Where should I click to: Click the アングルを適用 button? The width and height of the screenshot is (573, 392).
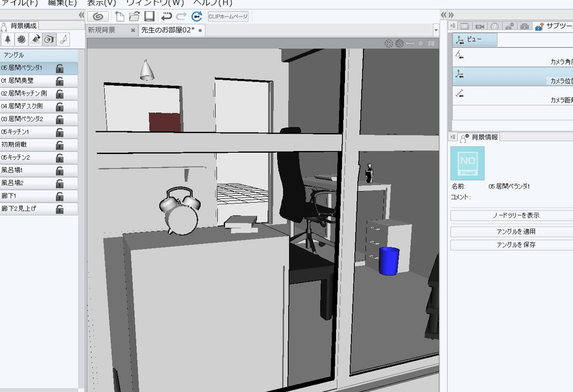511,232
